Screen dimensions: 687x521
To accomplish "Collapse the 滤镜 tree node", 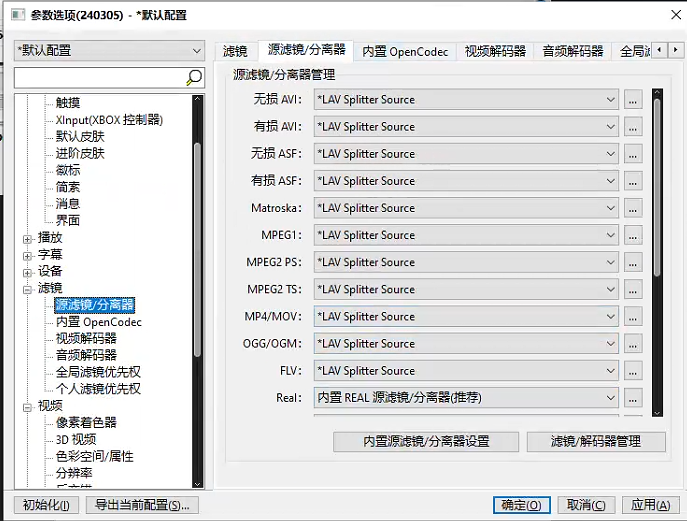I will 28,288.
